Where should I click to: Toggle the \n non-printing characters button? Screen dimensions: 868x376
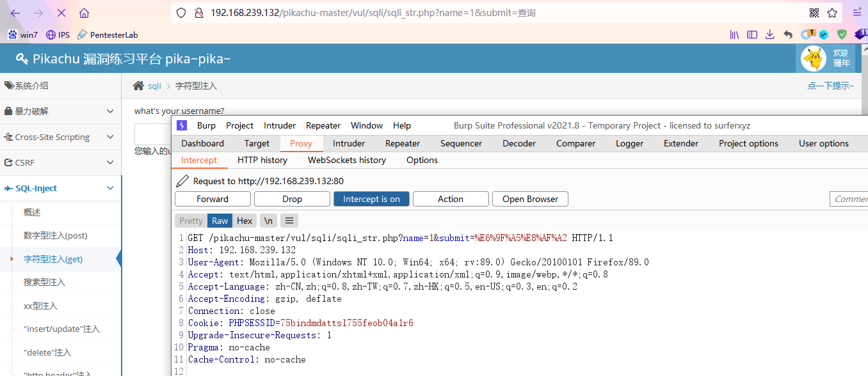click(x=268, y=221)
